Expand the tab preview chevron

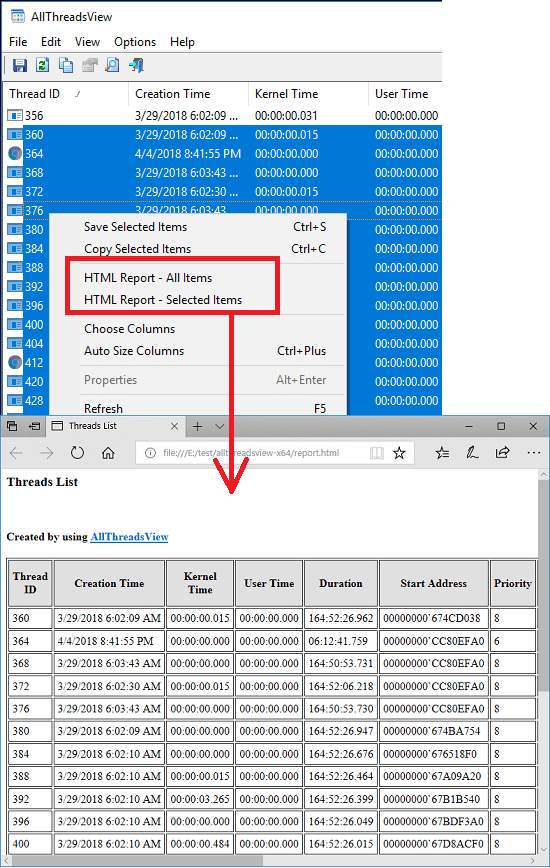[x=220, y=426]
